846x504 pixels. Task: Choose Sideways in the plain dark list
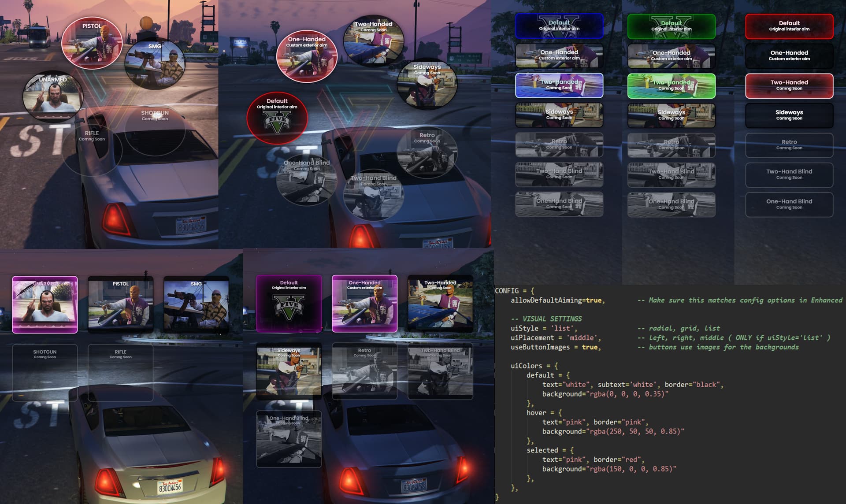pos(789,115)
